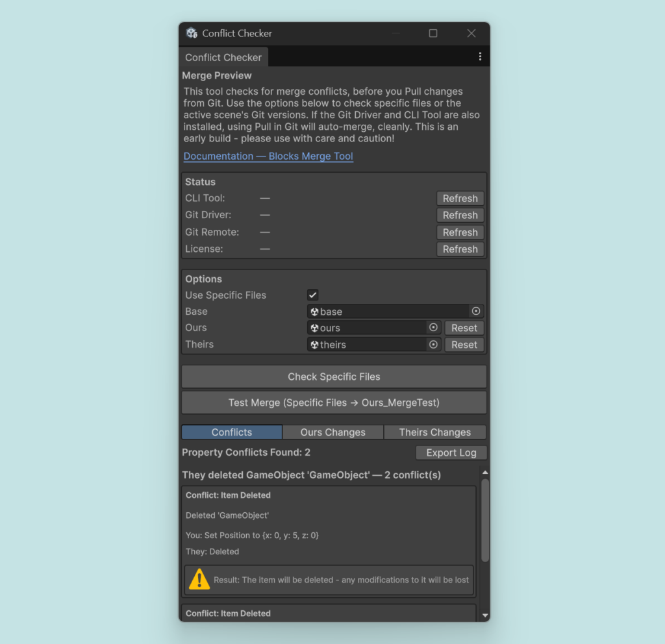Open Documentation — Blocks Merge Tool link

coord(268,156)
